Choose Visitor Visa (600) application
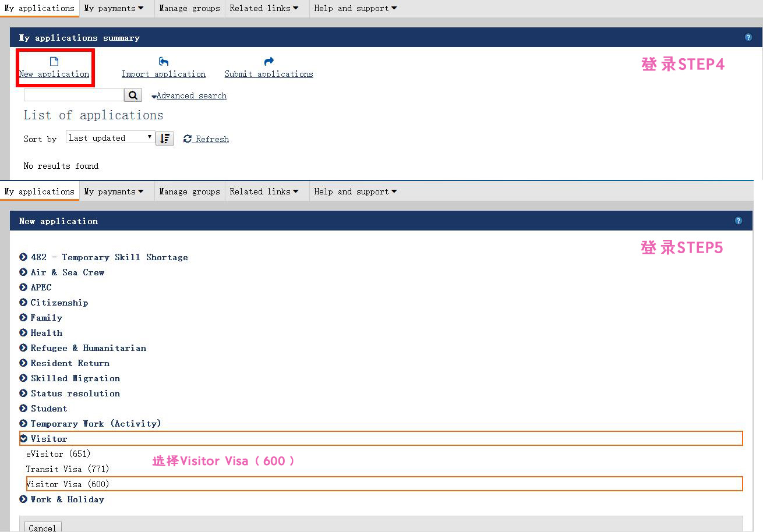 (x=384, y=484)
